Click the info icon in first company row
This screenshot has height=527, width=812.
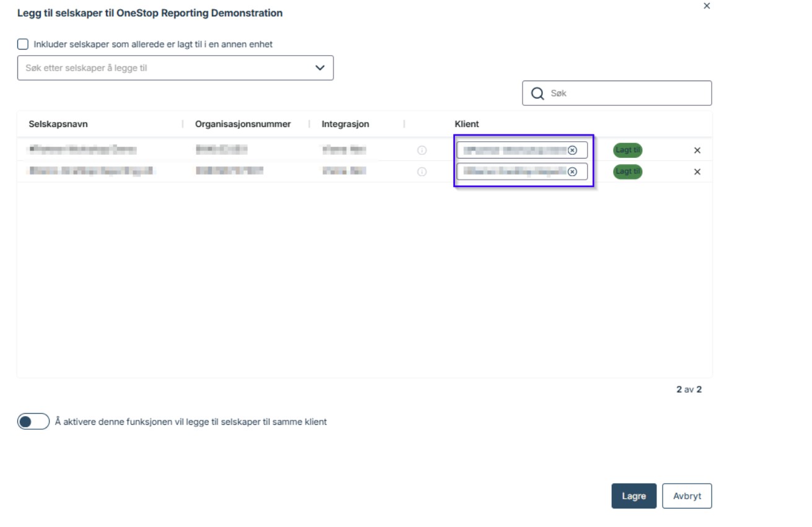click(422, 150)
